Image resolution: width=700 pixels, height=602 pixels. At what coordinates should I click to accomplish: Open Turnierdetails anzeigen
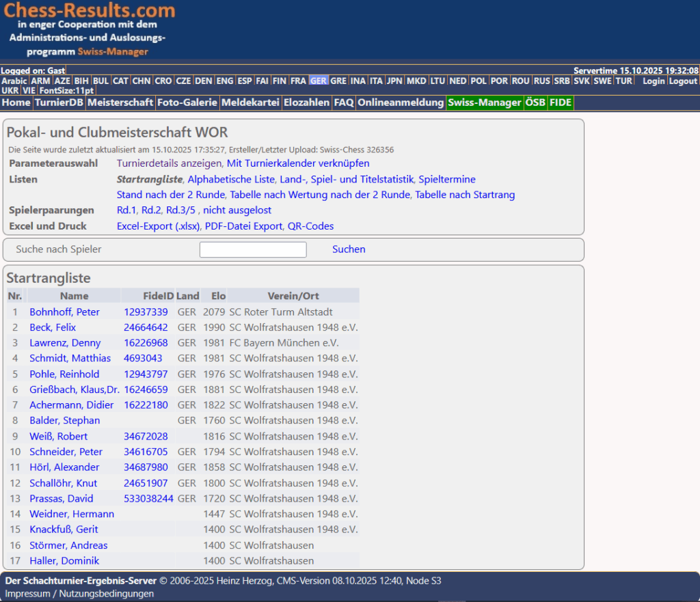(169, 163)
